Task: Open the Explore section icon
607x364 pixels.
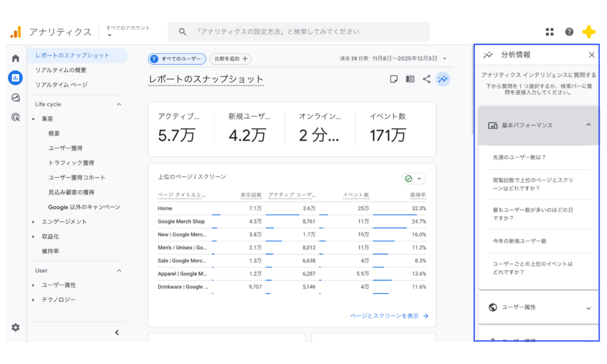Action: coord(16,98)
